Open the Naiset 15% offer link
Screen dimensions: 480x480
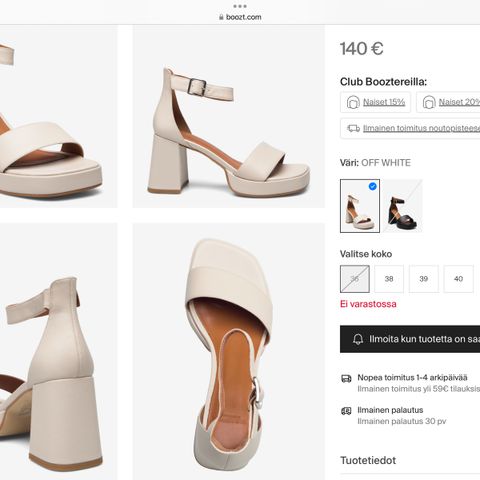[384, 102]
